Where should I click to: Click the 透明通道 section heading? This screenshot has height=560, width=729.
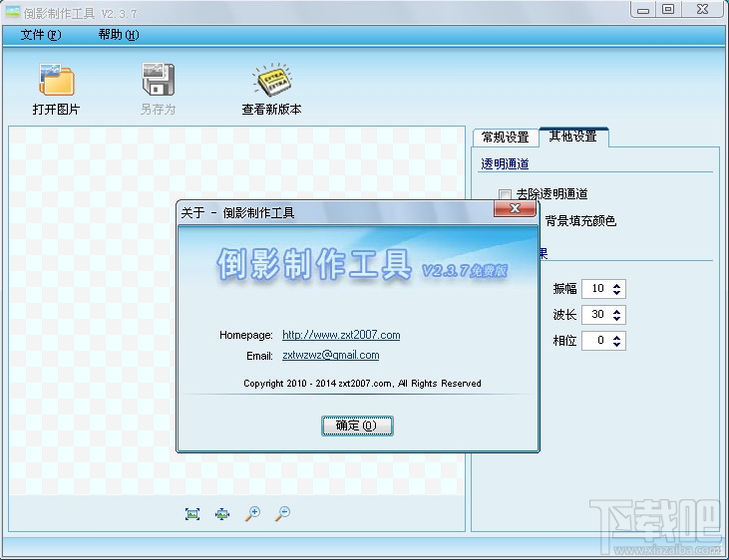point(505,163)
